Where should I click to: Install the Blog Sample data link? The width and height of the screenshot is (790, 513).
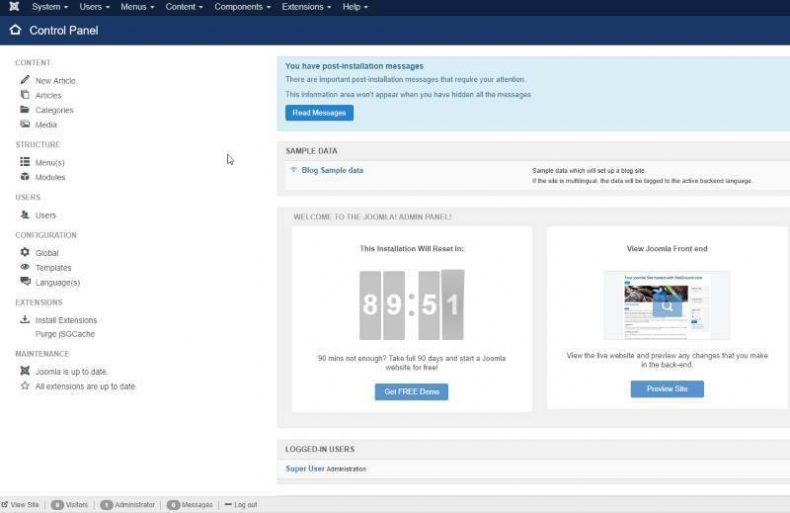pyautogui.click(x=332, y=170)
